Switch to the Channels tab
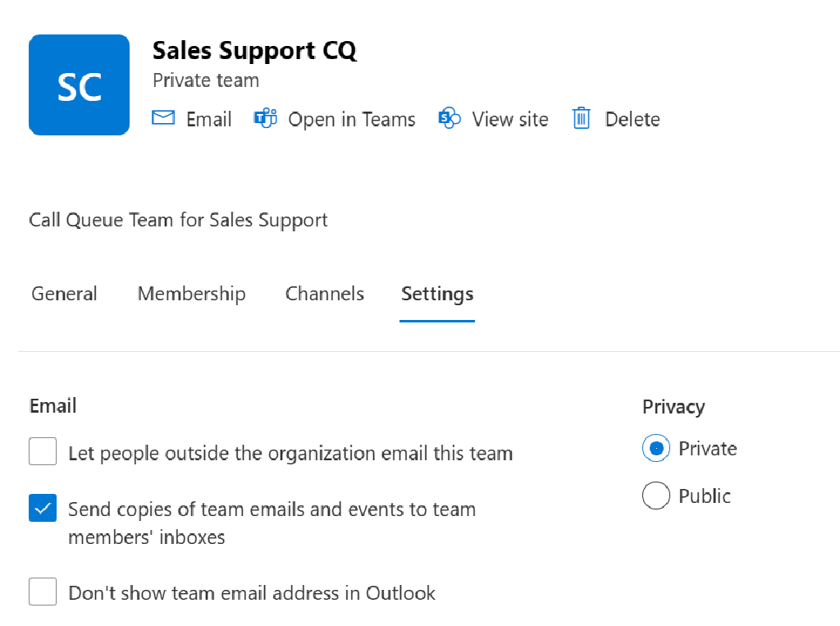The height and width of the screenshot is (626, 840). [324, 294]
